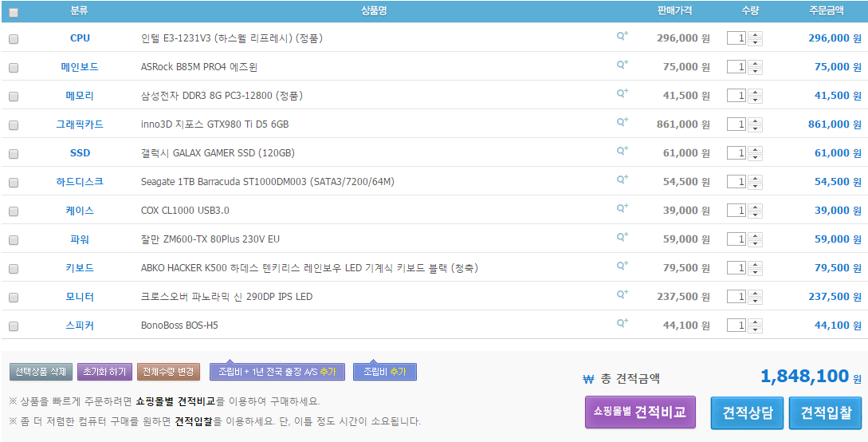Click the magnifier icon in the CPU row
Viewport: 868px width, 442px height.
(623, 36)
